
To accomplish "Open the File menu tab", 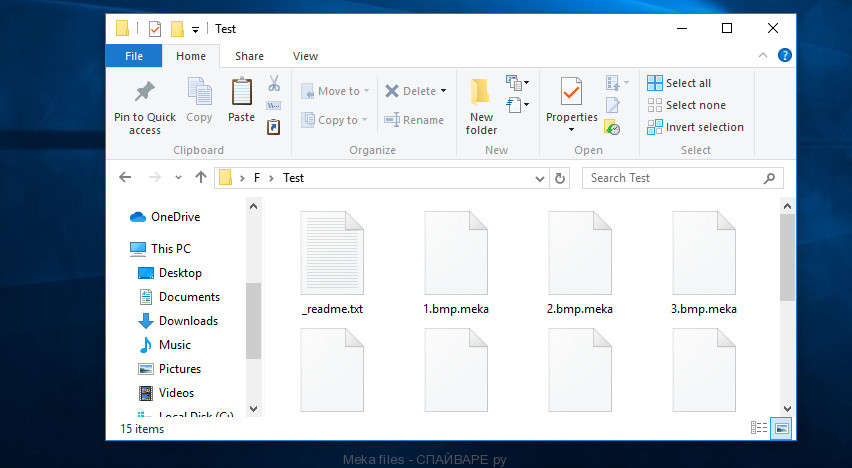I will pyautogui.click(x=134, y=55).
